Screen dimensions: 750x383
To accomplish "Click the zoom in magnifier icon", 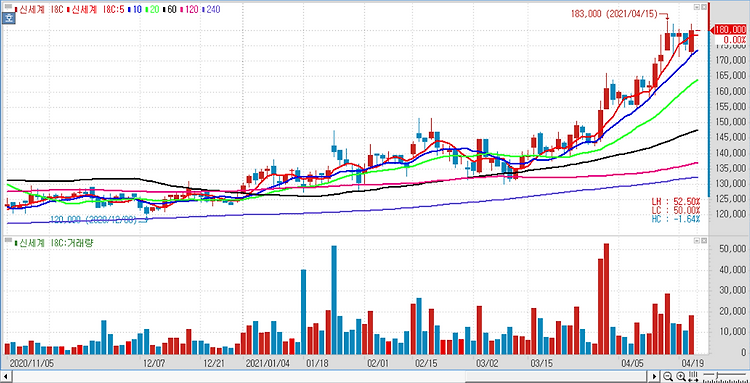I will 681,376.
